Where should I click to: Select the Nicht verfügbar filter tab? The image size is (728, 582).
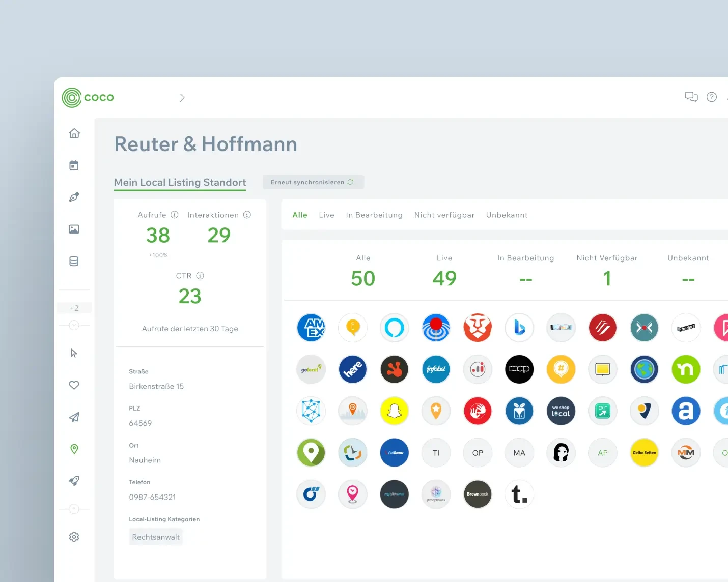tap(444, 215)
